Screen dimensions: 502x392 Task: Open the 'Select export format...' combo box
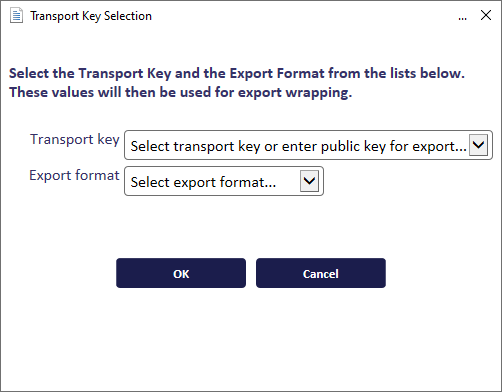tap(224, 181)
